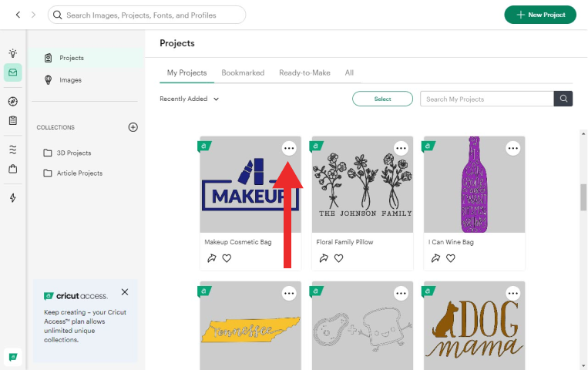Go back using the left arrow

tap(18, 15)
